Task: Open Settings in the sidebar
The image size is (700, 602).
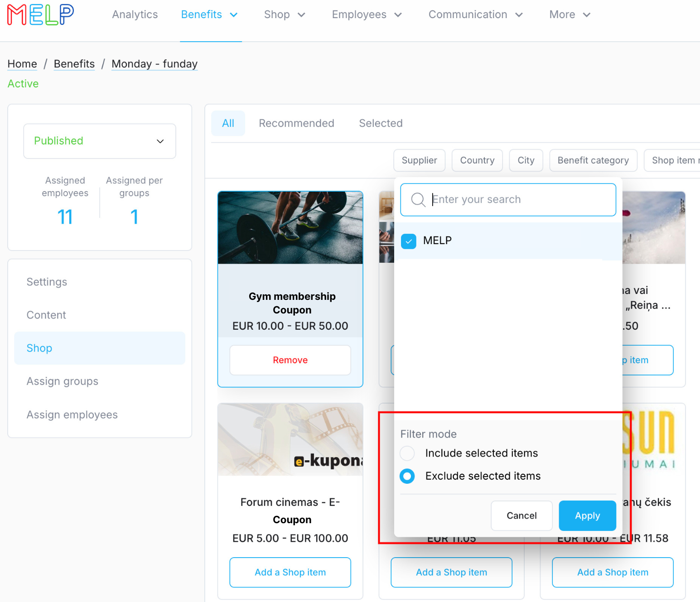Action: coord(100,282)
